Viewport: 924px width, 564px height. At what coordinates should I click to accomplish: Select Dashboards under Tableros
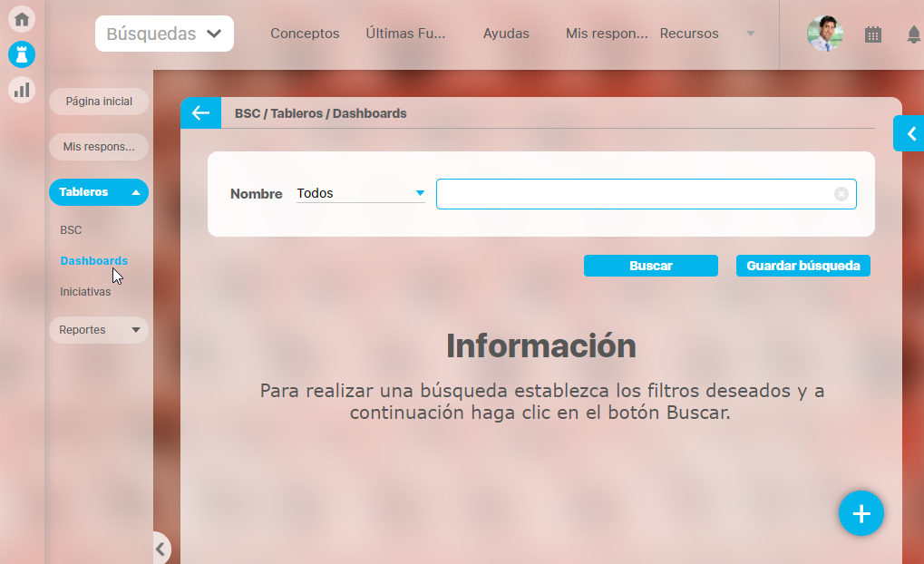[93, 260]
